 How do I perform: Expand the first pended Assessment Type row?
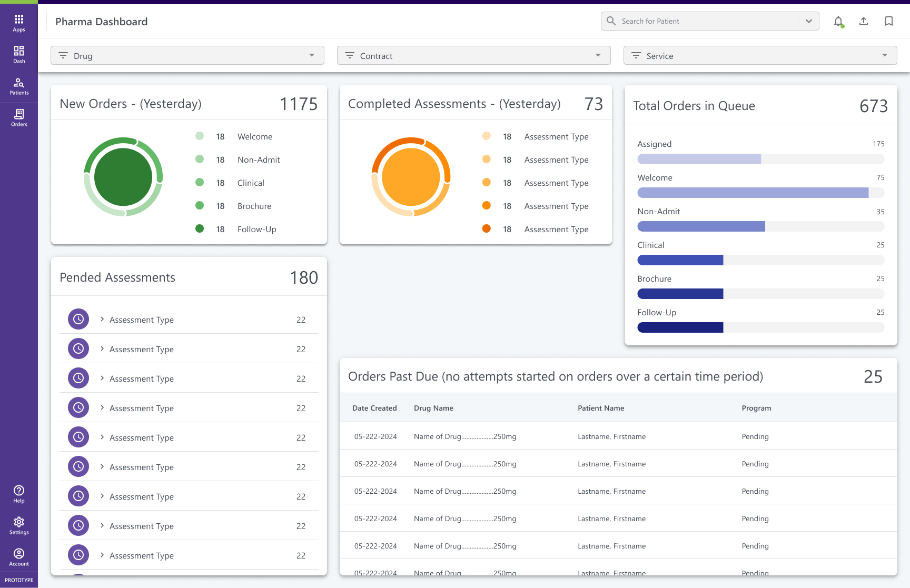click(102, 320)
